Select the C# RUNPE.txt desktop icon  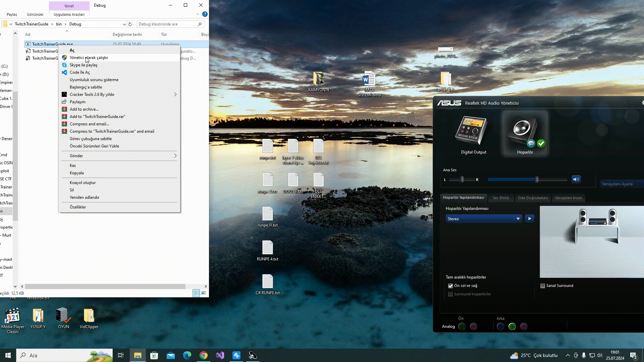267,285
